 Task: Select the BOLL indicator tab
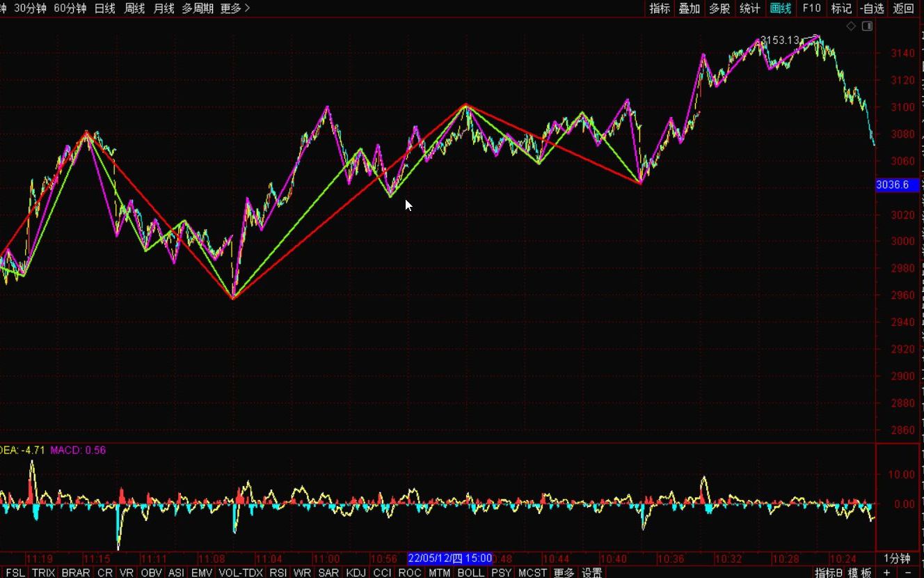click(x=471, y=572)
